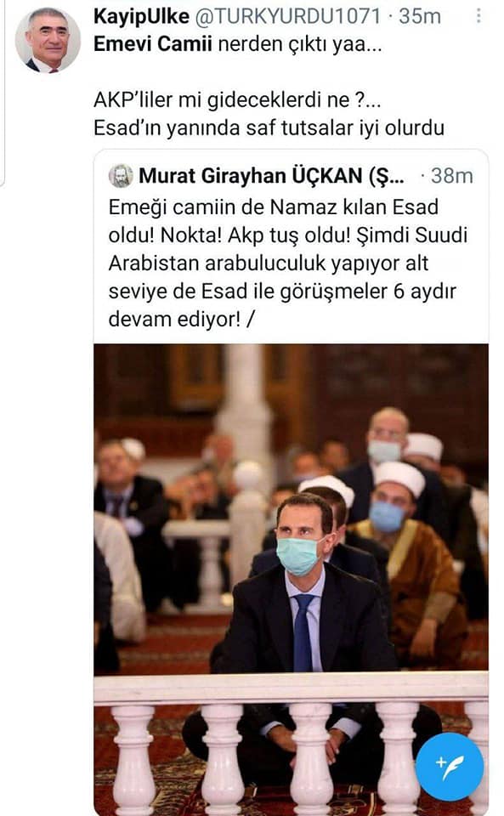Open Murat Girayhan ÜÇKAN quoted author name
This screenshot has height=816, width=504.
271,176
